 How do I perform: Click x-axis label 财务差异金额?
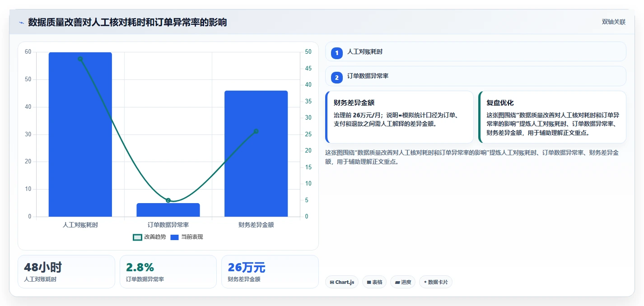click(x=256, y=224)
